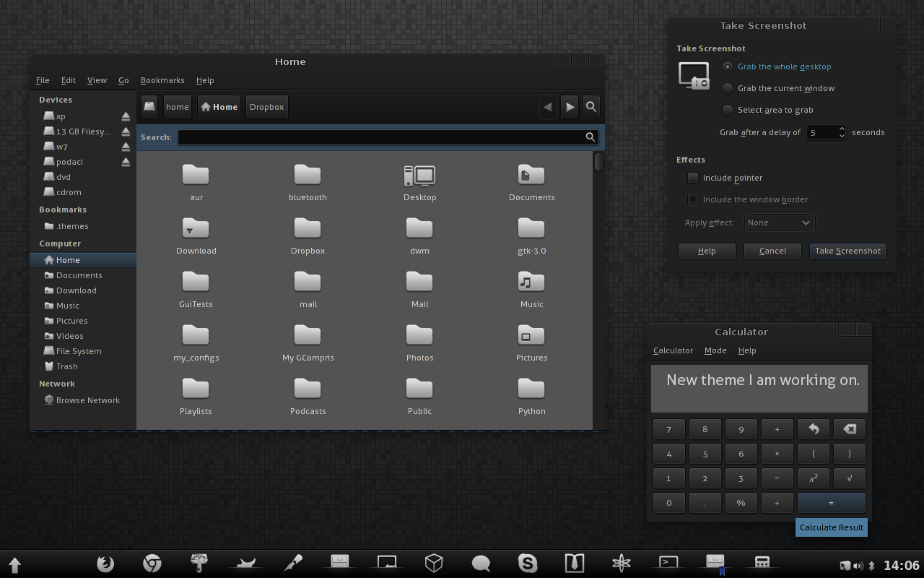Open the Apply effect dropdown

click(x=780, y=223)
